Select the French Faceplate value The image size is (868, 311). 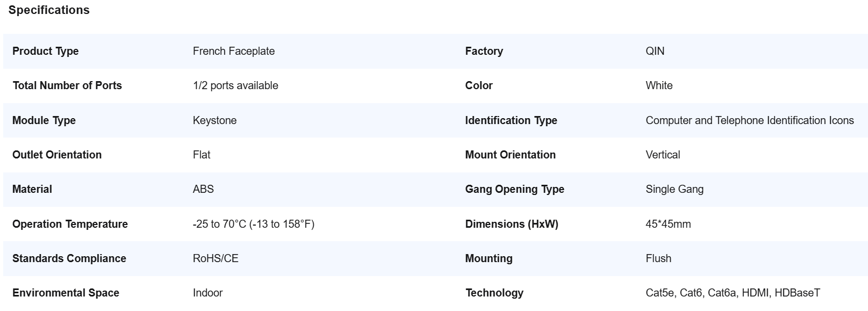pyautogui.click(x=234, y=51)
